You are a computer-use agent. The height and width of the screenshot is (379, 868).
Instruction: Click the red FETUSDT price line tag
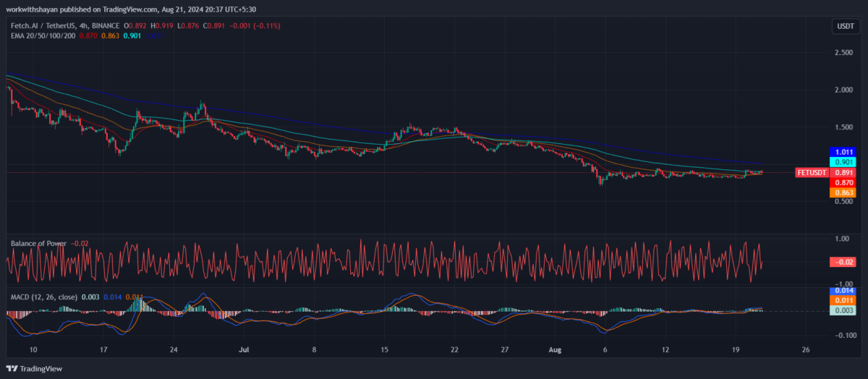pyautogui.click(x=811, y=173)
